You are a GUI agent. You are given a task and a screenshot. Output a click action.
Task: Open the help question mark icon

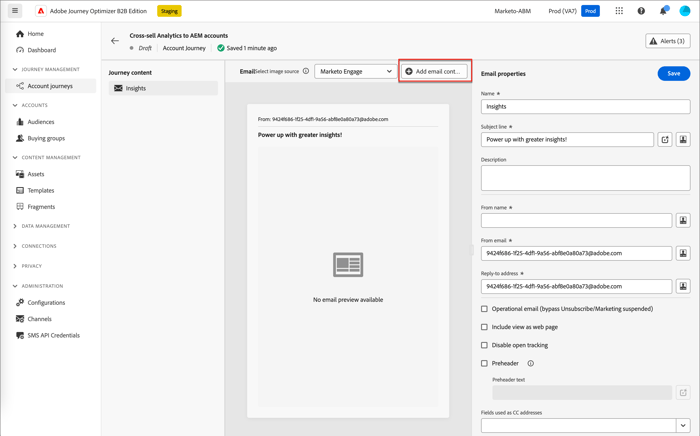point(641,11)
